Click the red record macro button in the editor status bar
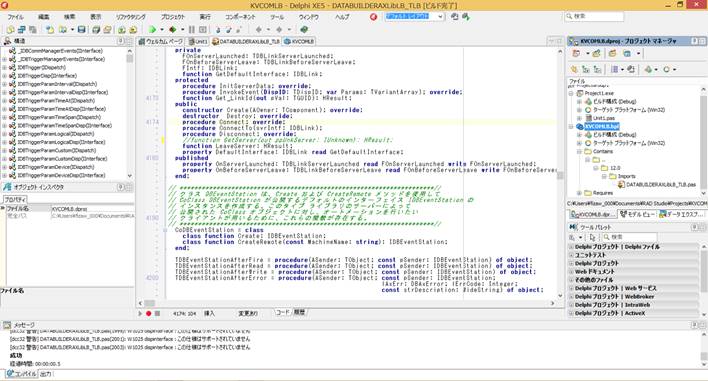This screenshot has width=708, height=381. coord(148,313)
